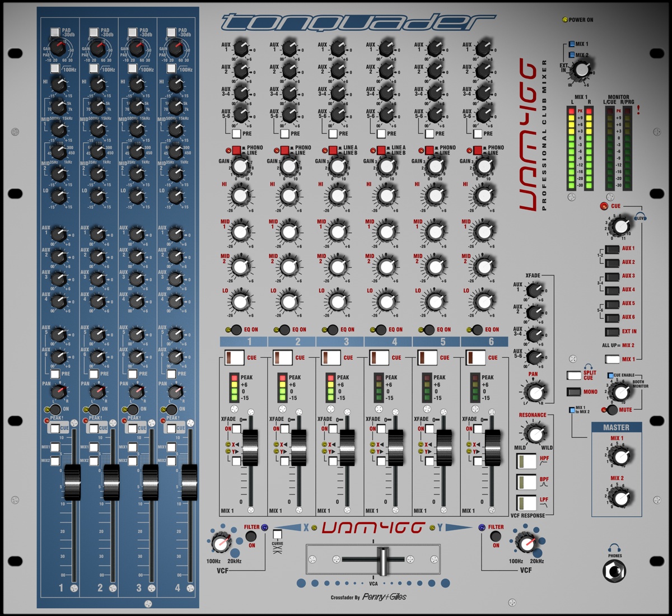672x616 pixels.
Task: Toggle MIX 1 to MIX 2 button
Action: pos(572,410)
